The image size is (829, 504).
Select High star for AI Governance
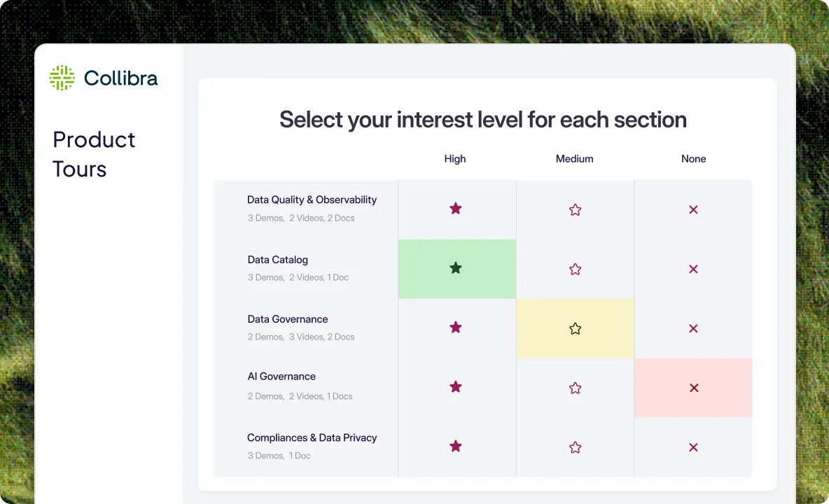(x=455, y=386)
